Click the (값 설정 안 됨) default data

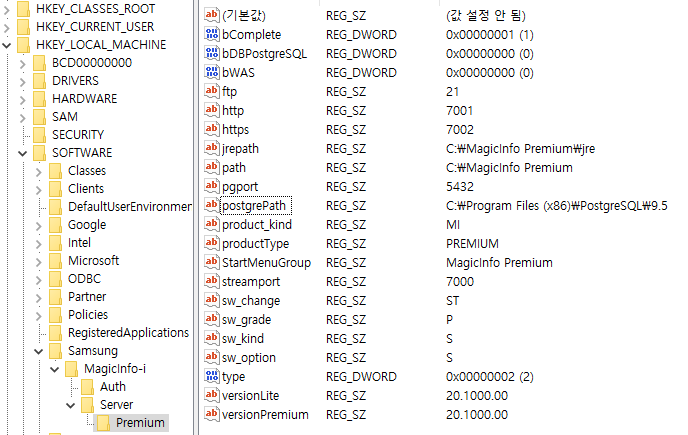485,15
